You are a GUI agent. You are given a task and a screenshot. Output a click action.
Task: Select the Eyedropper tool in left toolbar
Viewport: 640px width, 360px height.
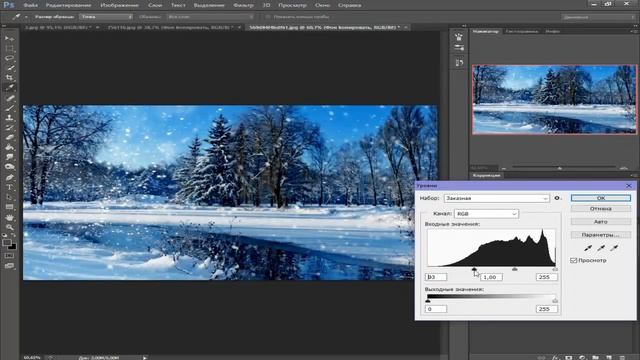[x=9, y=88]
